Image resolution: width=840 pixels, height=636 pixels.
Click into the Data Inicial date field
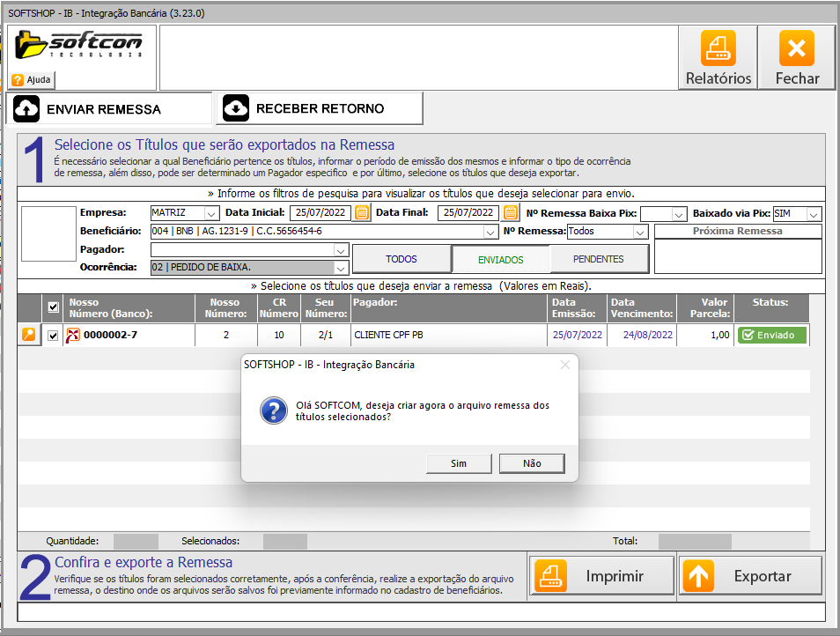(x=319, y=212)
